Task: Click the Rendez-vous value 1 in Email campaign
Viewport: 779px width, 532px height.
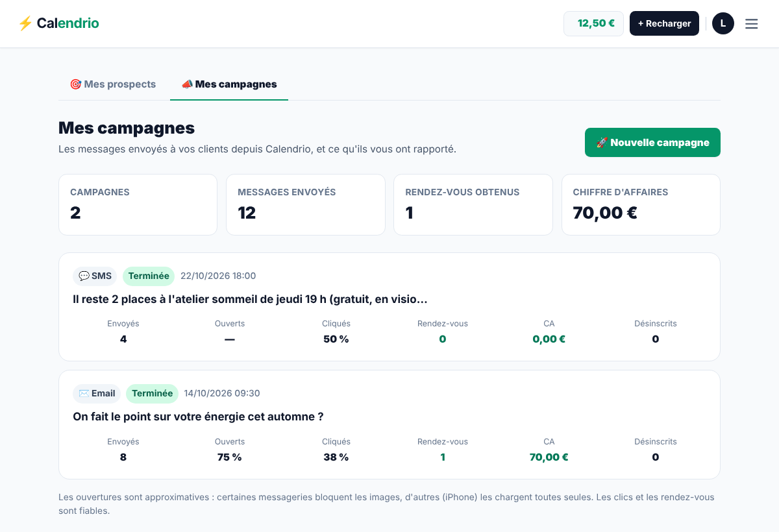Action: pyautogui.click(x=443, y=457)
